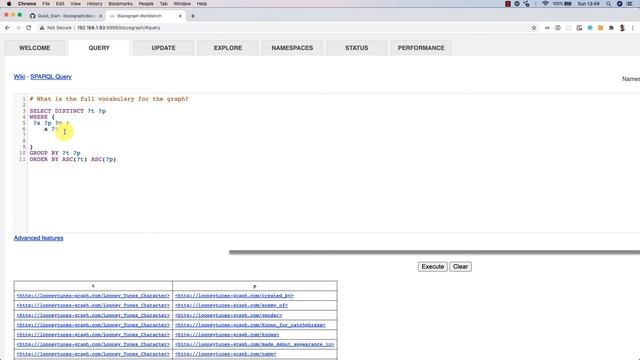Click the ORDER BY line in the query
640x360 pixels.
[73, 159]
